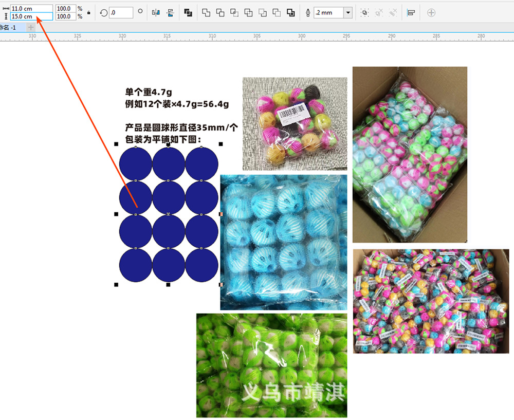This screenshot has height=420, width=514.
Task: Click the rotation angle input showing .0
Action: click(121, 12)
